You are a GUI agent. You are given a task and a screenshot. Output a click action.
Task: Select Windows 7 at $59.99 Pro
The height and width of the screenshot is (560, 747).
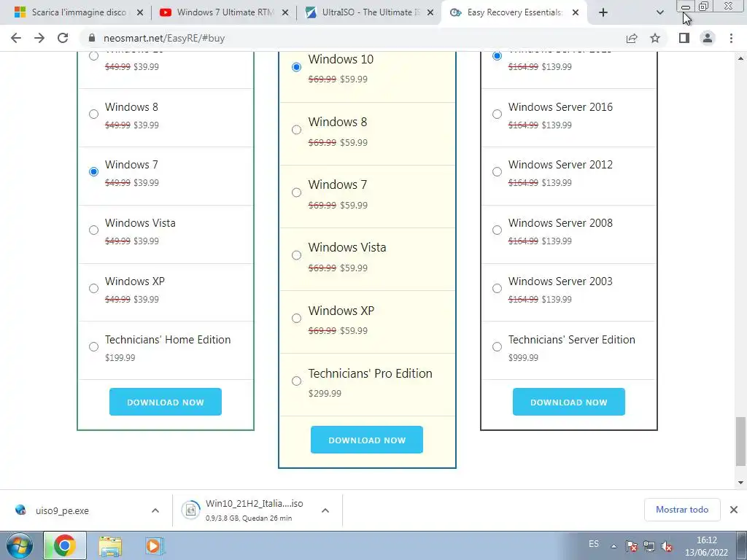click(296, 192)
